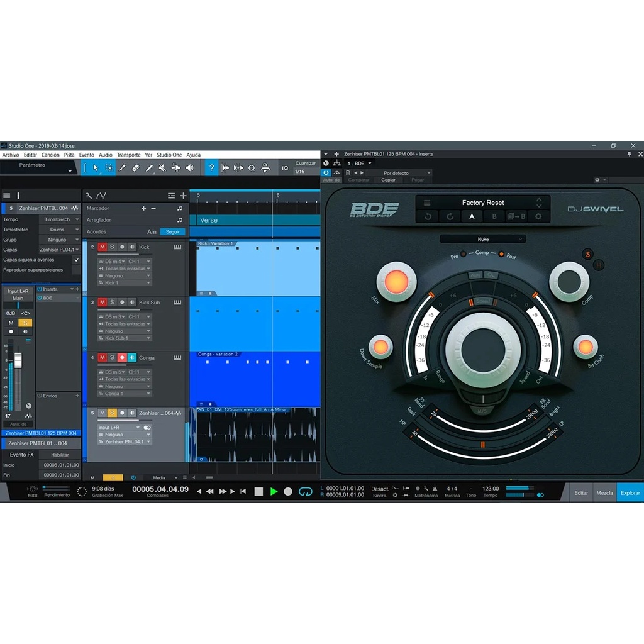Viewport: 644px width, 644px height.
Task: Click the Verse arranger section
Action: tap(258, 220)
